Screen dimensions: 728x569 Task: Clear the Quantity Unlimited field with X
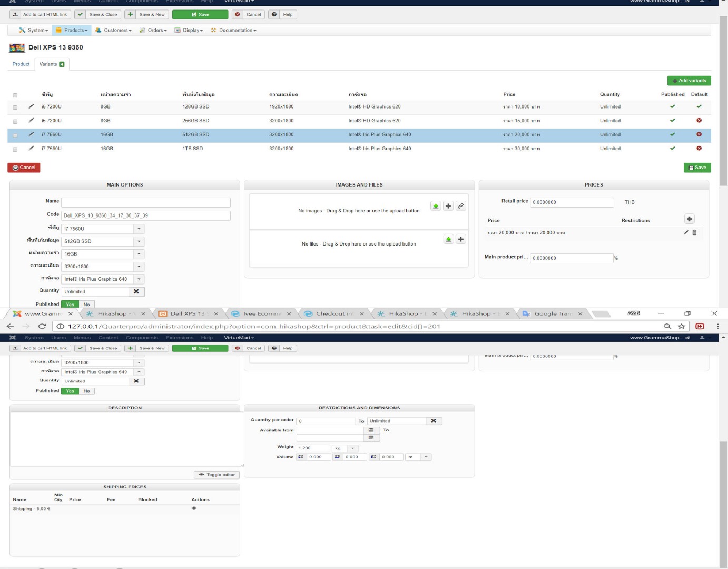136,291
